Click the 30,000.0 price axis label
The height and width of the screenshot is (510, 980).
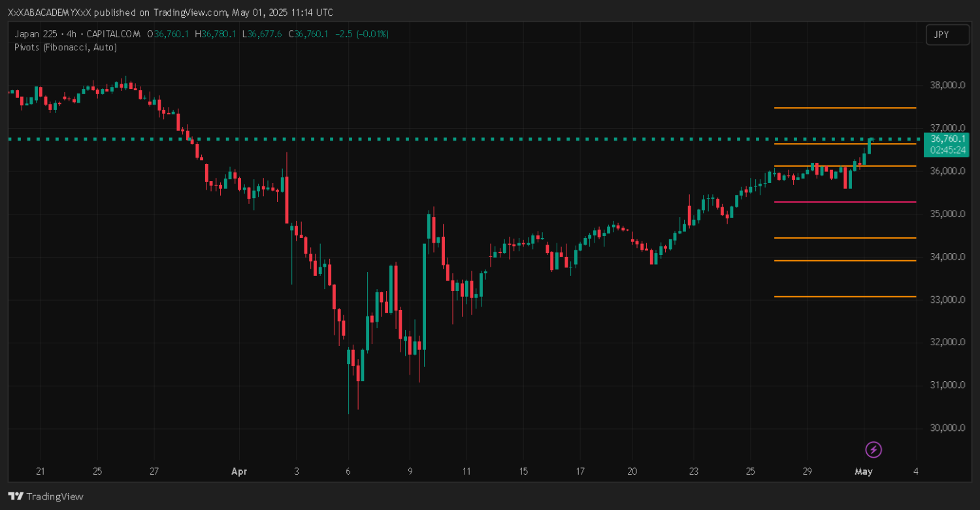pyautogui.click(x=947, y=428)
